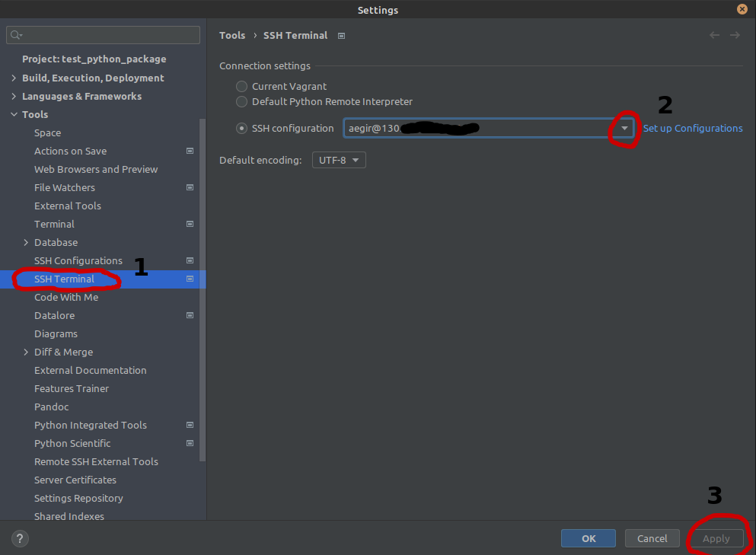Open SSH Configurations settings page
Image resolution: width=756 pixels, height=555 pixels.
pos(78,260)
